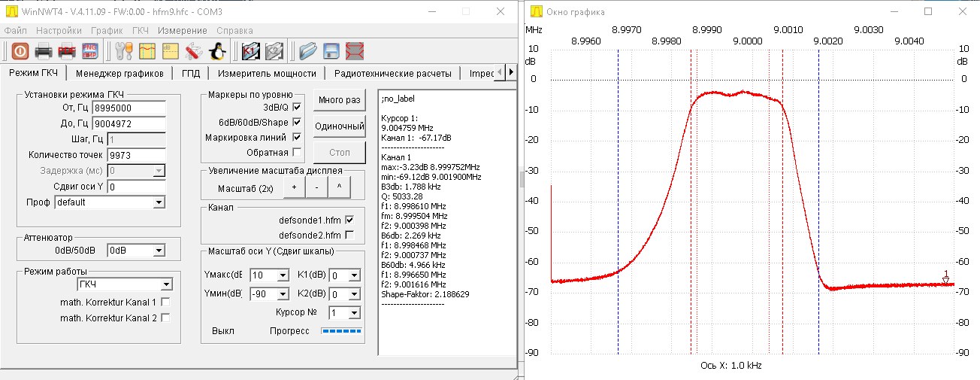980x380 pixels.
Task: Click the floppy disk save icon
Action: 331,51
